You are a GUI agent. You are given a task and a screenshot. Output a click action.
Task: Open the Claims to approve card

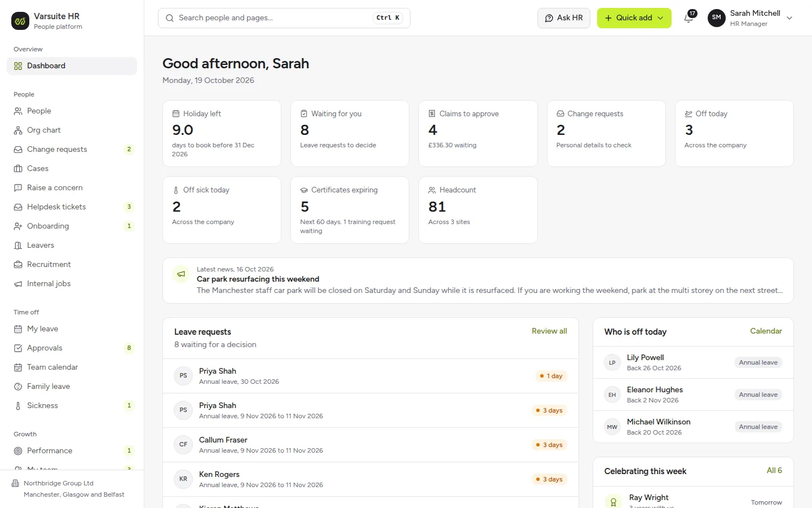[478, 134]
